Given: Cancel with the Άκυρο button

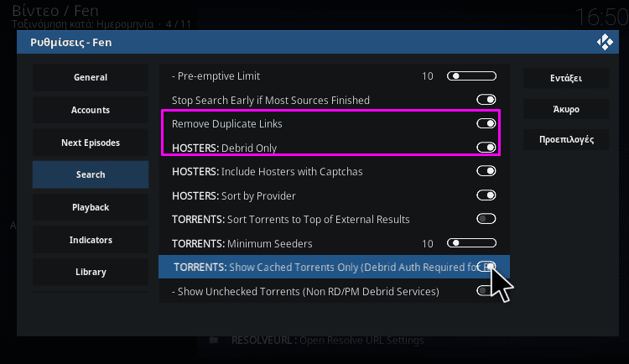Looking at the screenshot, I should coord(566,109).
